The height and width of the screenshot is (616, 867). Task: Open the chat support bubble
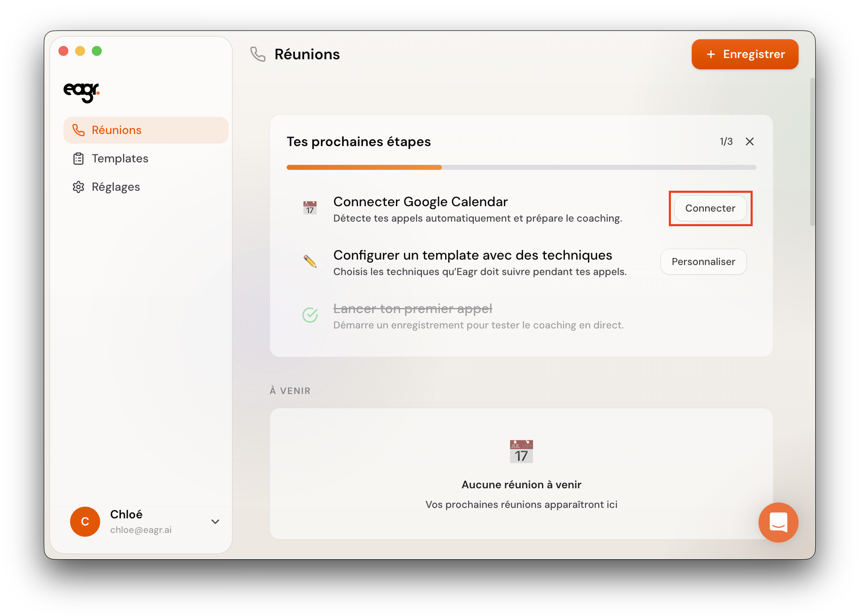[778, 522]
